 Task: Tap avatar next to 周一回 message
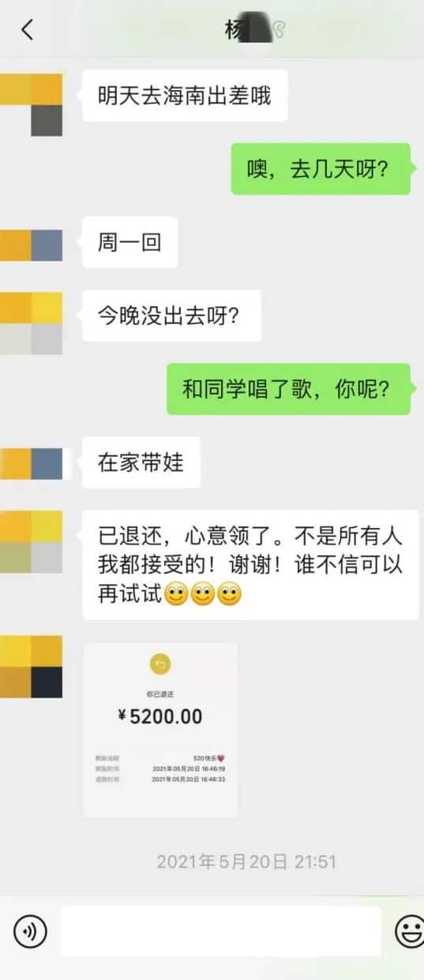tap(32, 245)
